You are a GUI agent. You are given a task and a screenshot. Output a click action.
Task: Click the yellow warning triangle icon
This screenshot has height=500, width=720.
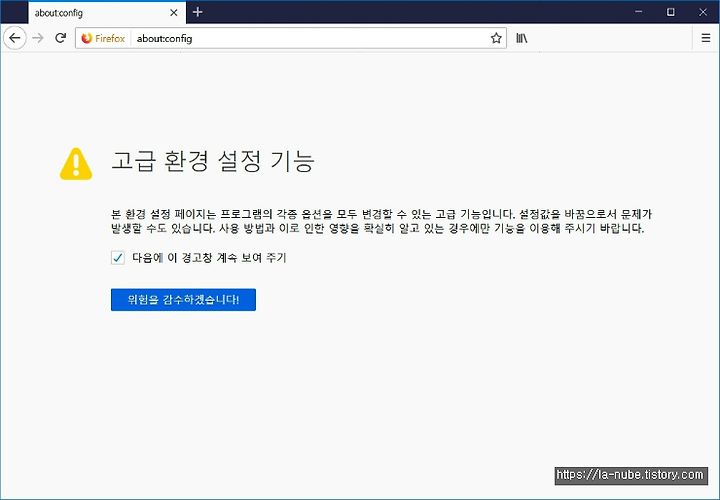tap(76, 164)
